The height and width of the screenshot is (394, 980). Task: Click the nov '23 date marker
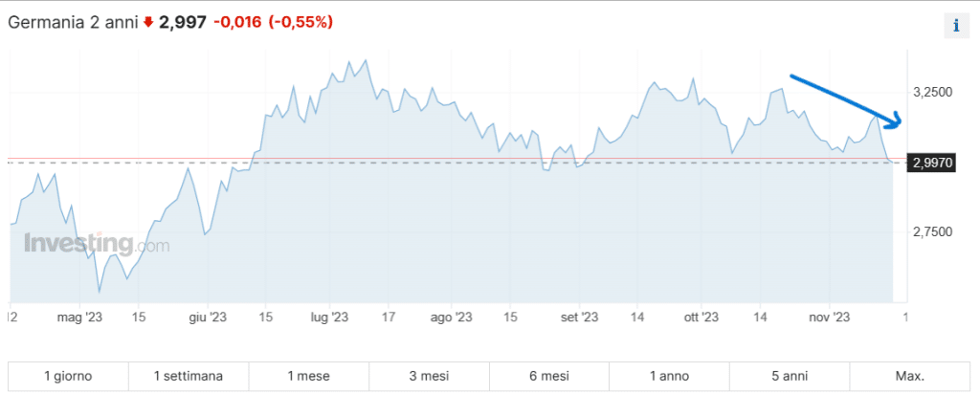828,317
